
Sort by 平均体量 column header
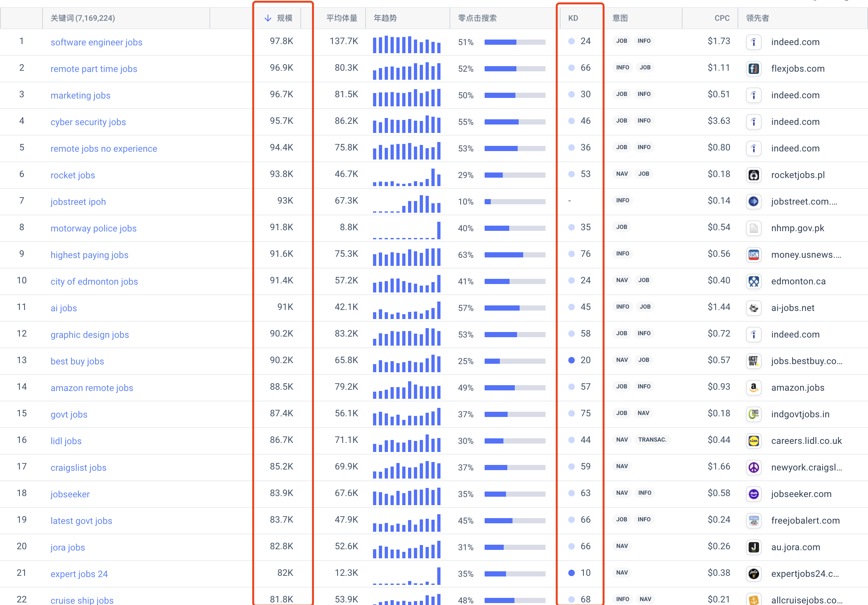tap(342, 18)
